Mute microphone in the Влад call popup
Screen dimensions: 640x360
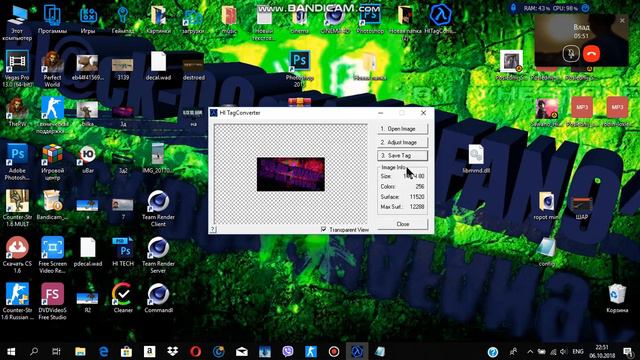click(571, 53)
